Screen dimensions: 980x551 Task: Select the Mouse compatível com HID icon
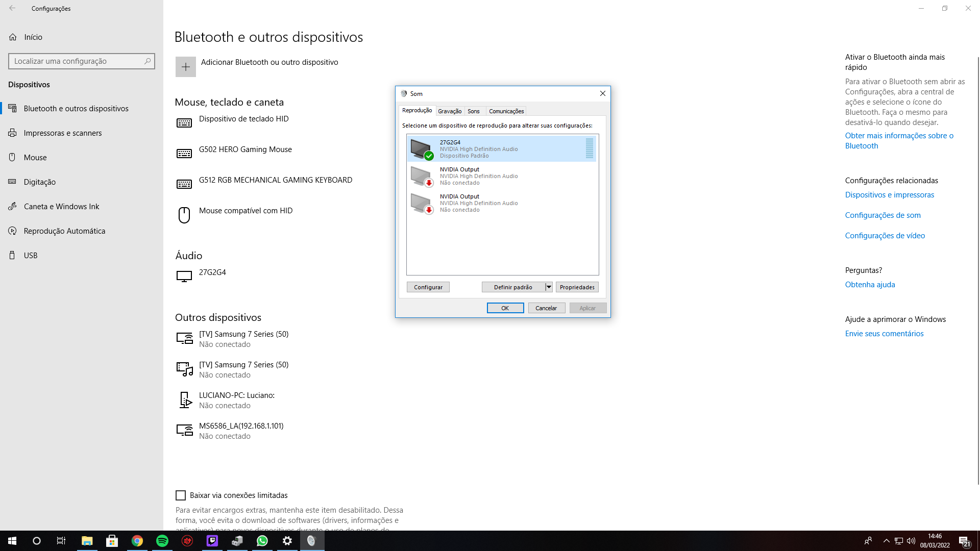pyautogui.click(x=184, y=215)
